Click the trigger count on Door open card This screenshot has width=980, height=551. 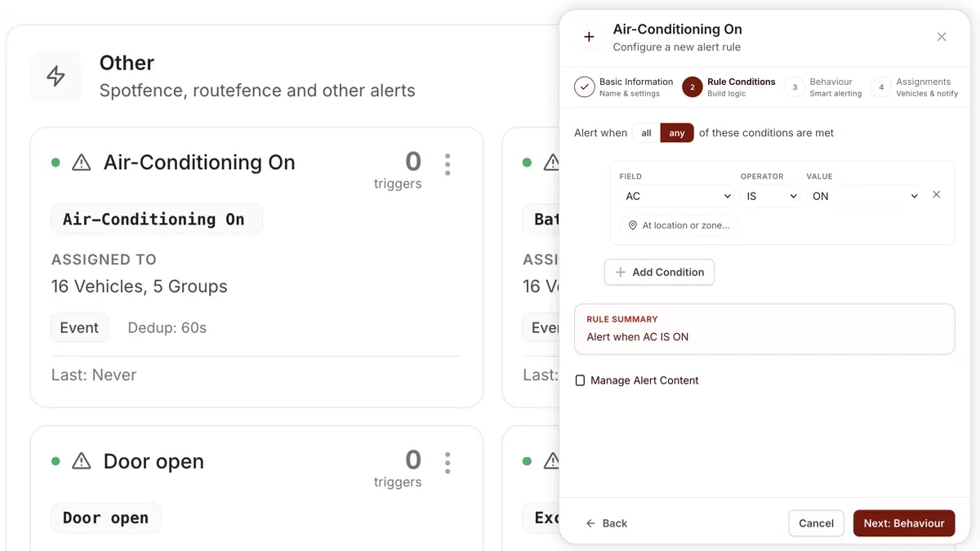(413, 460)
